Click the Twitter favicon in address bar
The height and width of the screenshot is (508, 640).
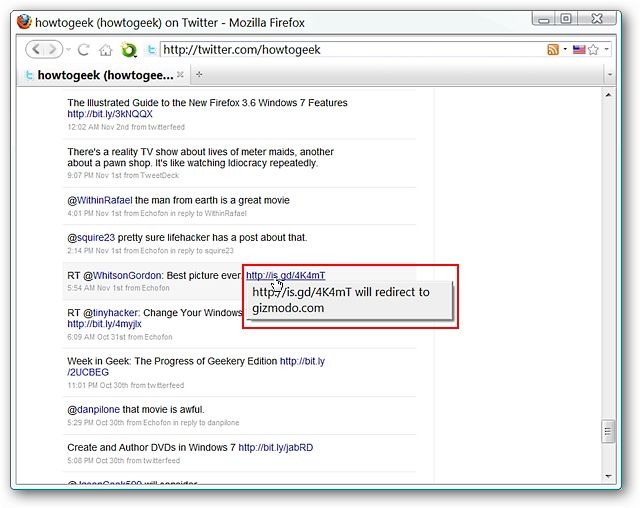151,50
